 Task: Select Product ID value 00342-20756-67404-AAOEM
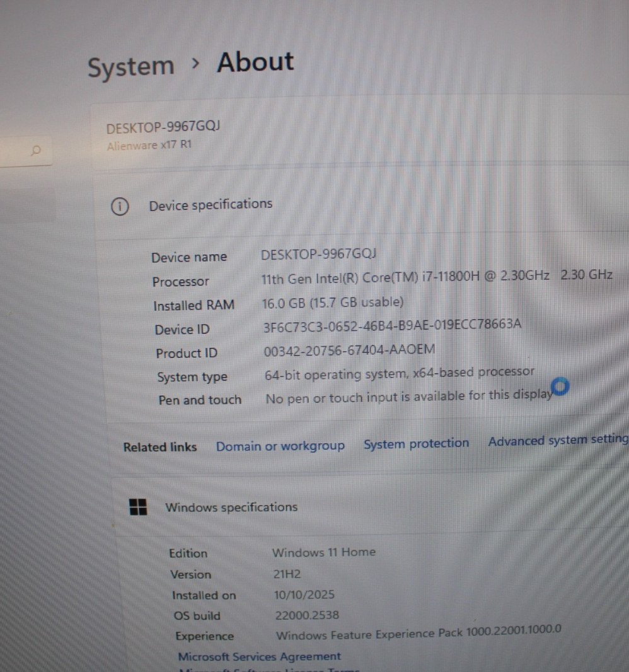tap(349, 350)
